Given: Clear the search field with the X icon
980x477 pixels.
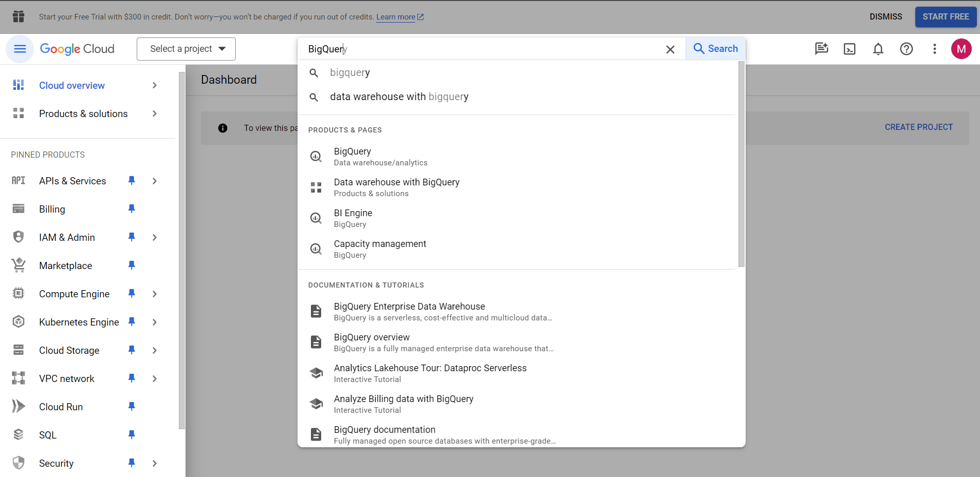Looking at the screenshot, I should click(x=670, y=49).
